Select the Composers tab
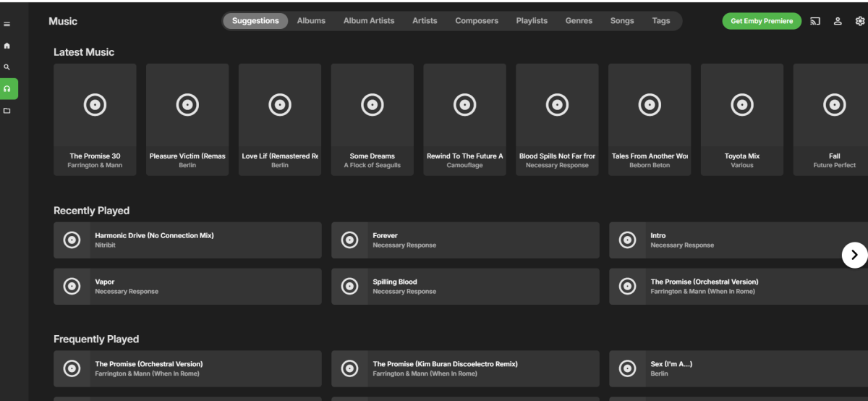 click(x=477, y=21)
